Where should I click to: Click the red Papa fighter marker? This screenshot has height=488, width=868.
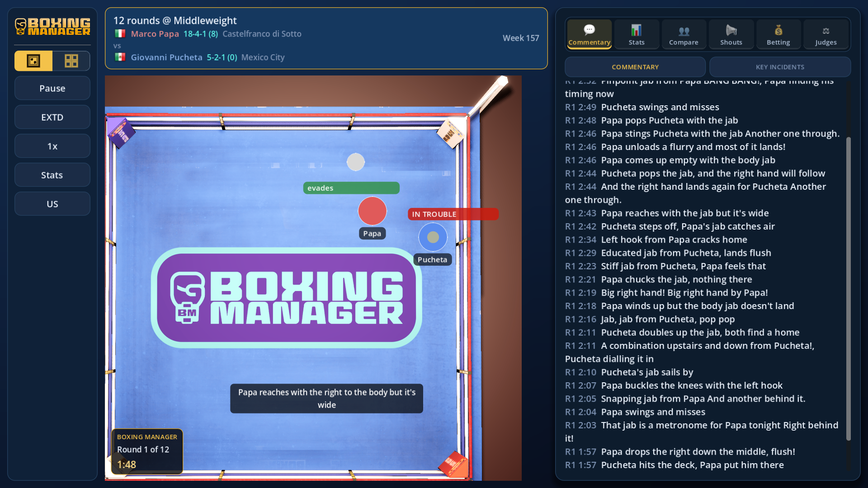point(372,211)
